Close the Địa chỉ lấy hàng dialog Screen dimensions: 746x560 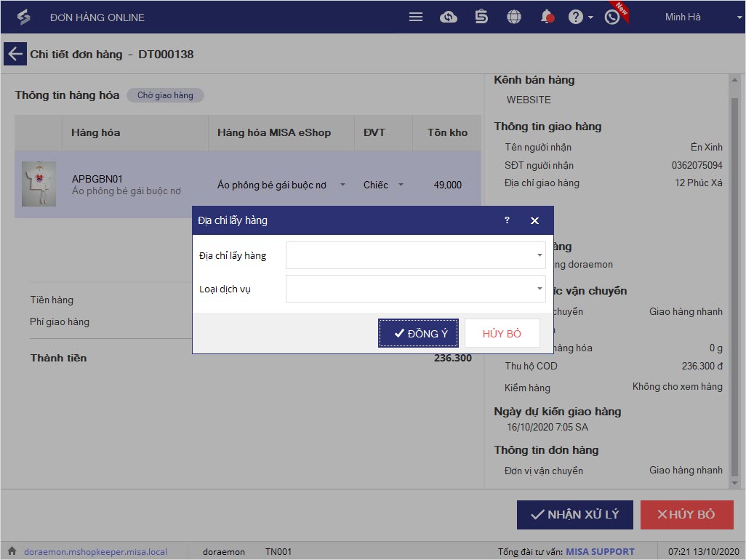click(x=534, y=220)
